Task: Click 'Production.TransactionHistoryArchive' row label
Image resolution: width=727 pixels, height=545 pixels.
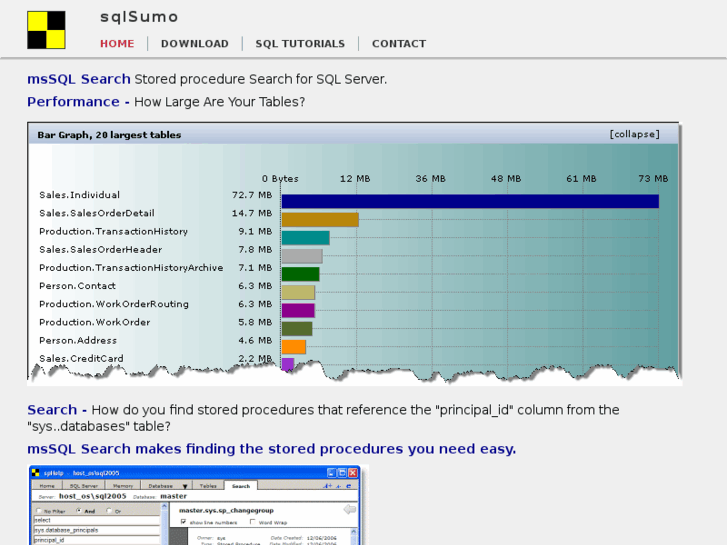Action: click(x=131, y=268)
